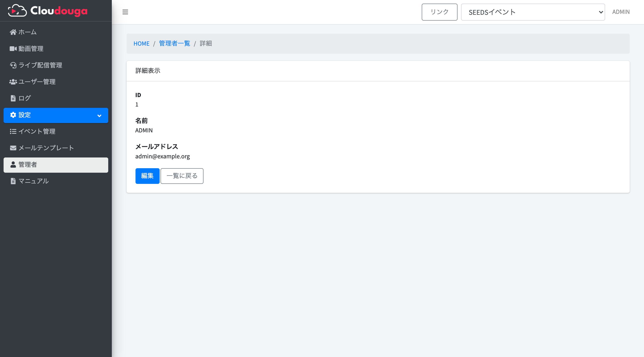
Task: Click the envelope icon for メールテンプレート
Action: (13, 148)
